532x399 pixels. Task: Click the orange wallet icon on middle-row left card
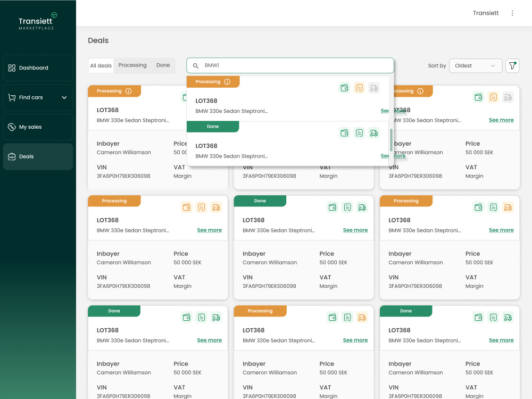point(187,207)
